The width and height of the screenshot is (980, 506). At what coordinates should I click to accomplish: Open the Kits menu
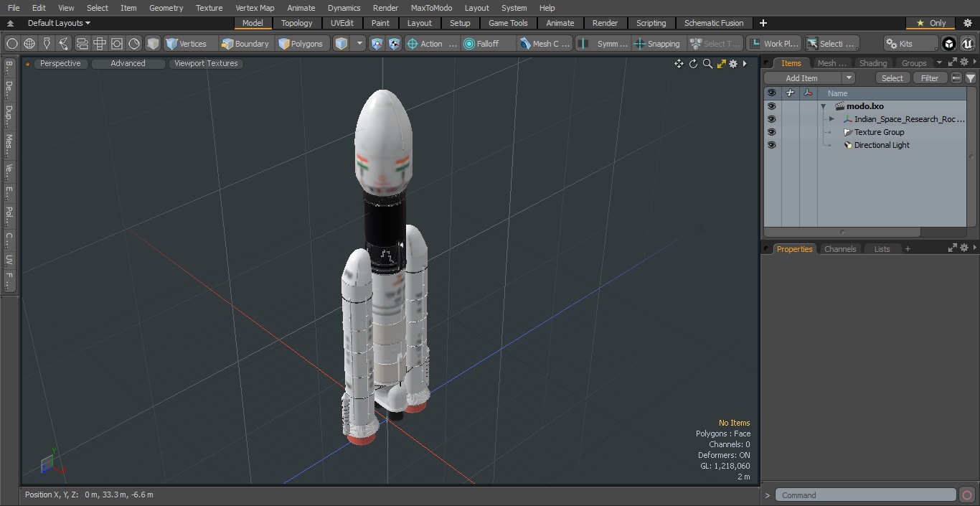point(910,44)
